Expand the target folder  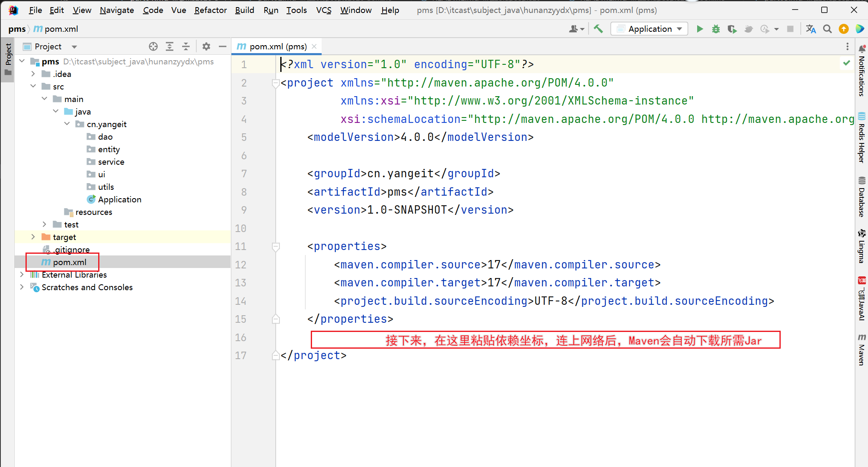tap(33, 237)
